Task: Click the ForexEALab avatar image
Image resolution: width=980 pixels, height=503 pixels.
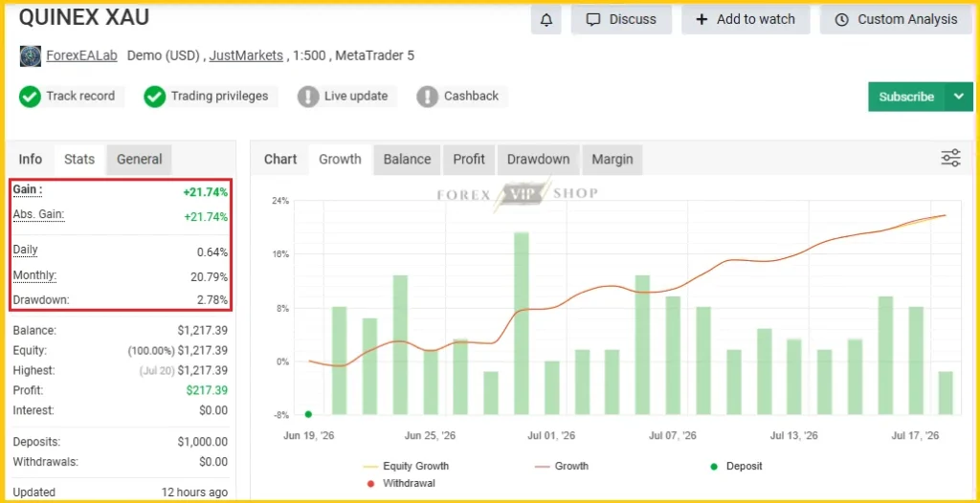Action: [x=30, y=56]
